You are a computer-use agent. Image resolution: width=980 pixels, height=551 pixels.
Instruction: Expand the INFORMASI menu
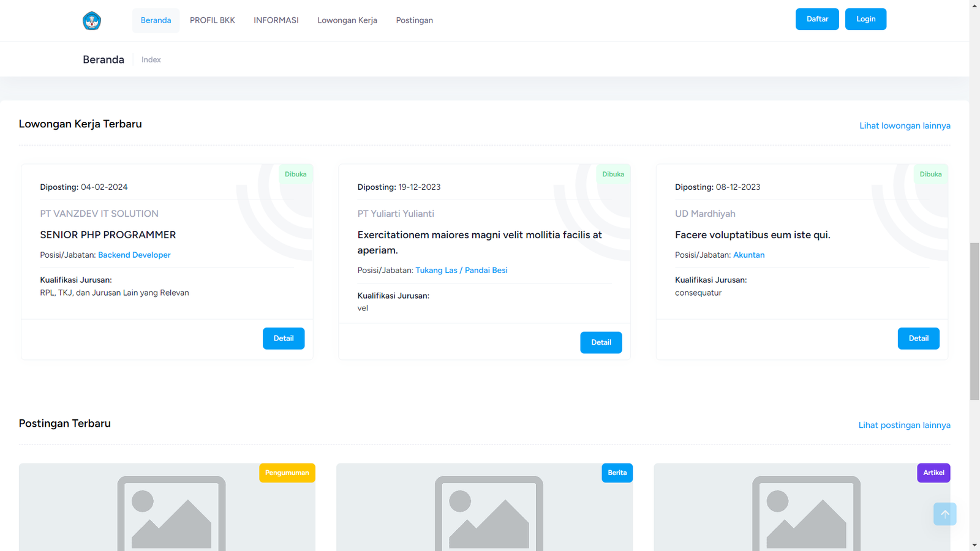tap(276, 20)
